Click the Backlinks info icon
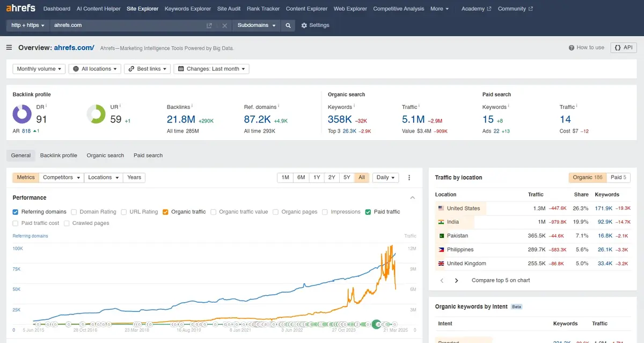The width and height of the screenshot is (644, 343). pos(192,106)
